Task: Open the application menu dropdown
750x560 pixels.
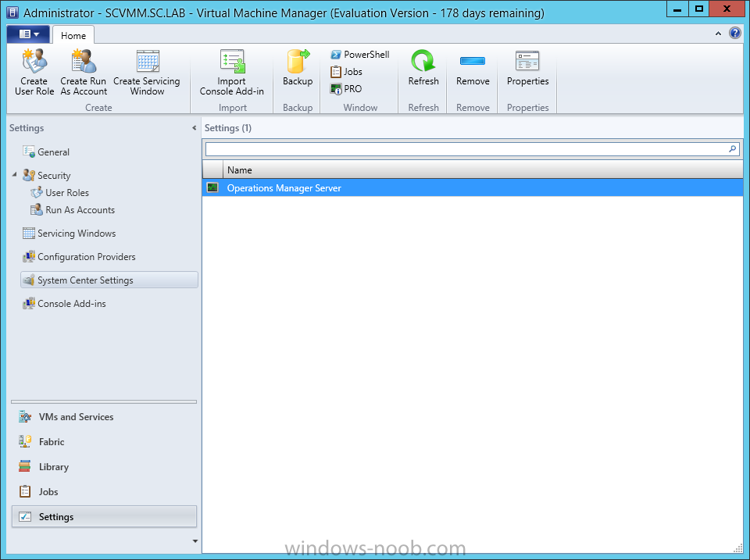Action: pos(28,34)
